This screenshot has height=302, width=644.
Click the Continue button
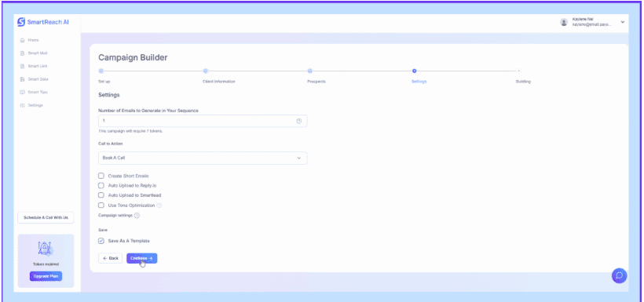point(141,258)
